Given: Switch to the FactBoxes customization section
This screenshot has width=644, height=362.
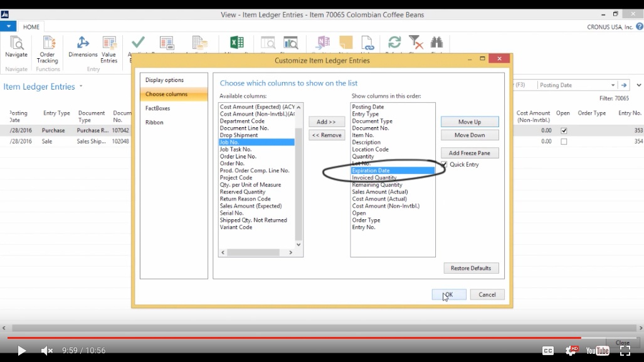Looking at the screenshot, I should (x=158, y=108).
